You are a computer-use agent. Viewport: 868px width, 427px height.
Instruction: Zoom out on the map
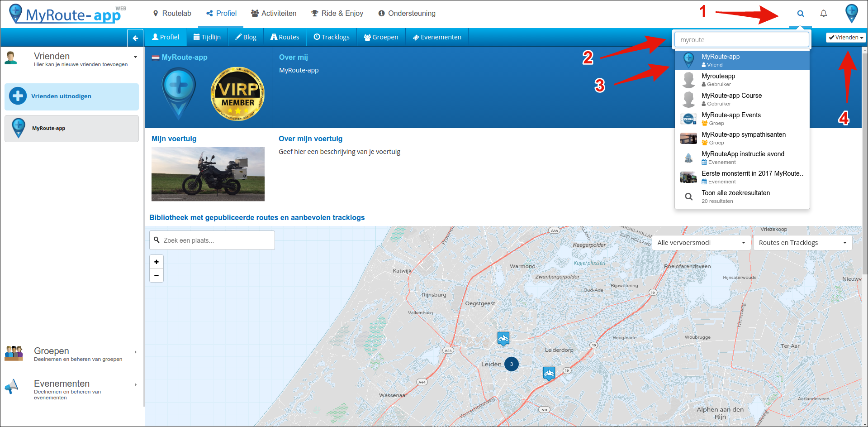[x=157, y=275]
